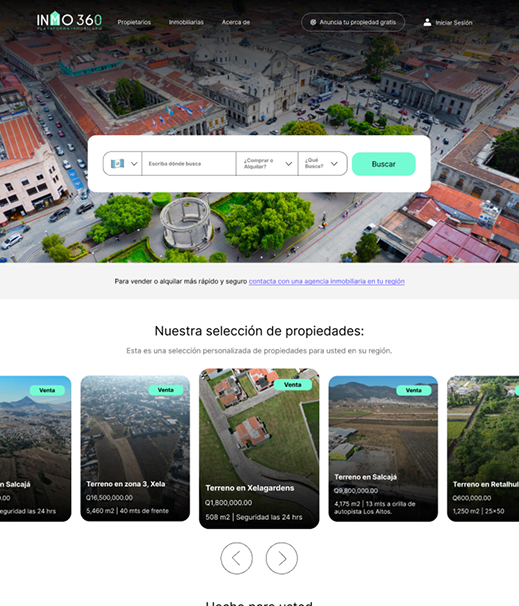Open the Terreno en Salcajá Q9,800,000.00 card
519x606 pixels.
click(x=383, y=448)
